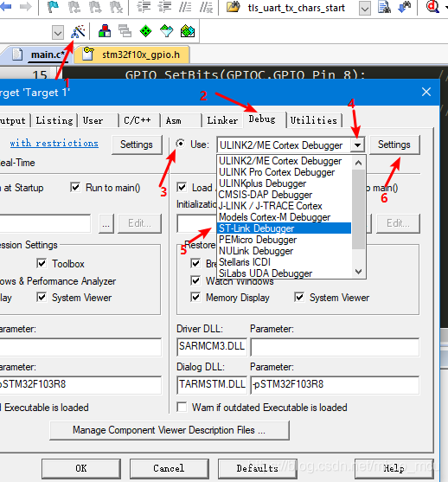
Task: Open the Listing tab
Action: coord(54,120)
